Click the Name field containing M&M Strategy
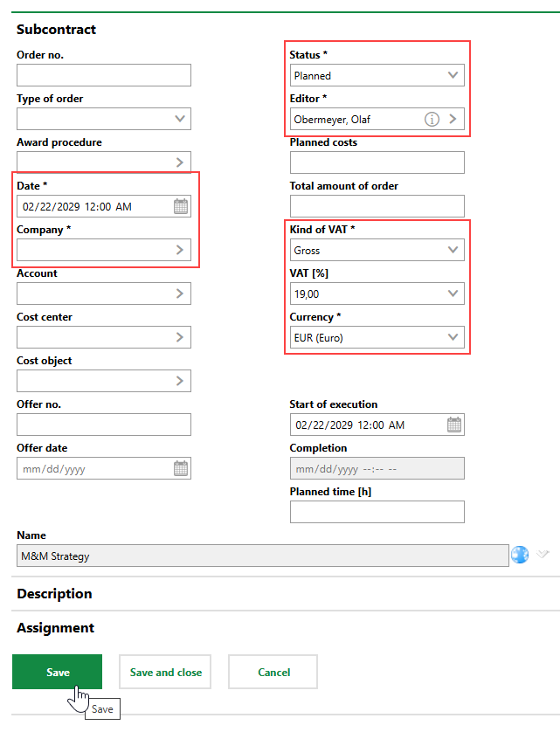Screen dimensions: 560x732 coord(262,556)
